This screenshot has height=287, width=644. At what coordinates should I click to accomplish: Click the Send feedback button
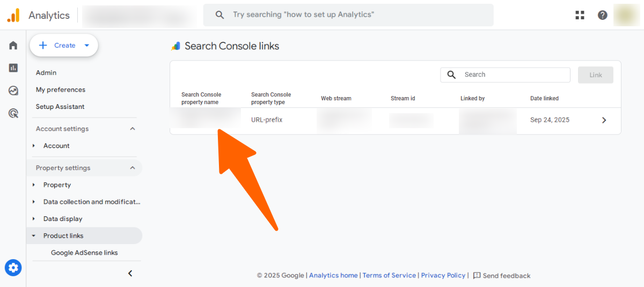coord(502,276)
